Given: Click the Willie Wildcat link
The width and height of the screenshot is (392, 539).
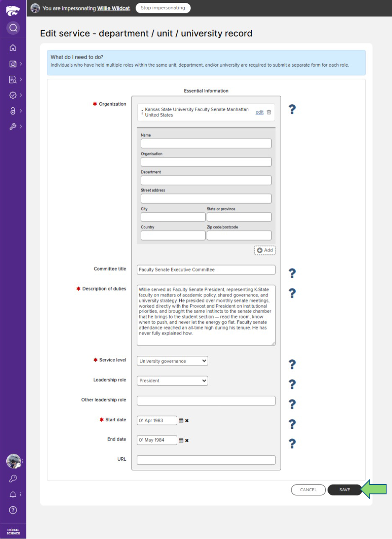Looking at the screenshot, I should point(113,8).
